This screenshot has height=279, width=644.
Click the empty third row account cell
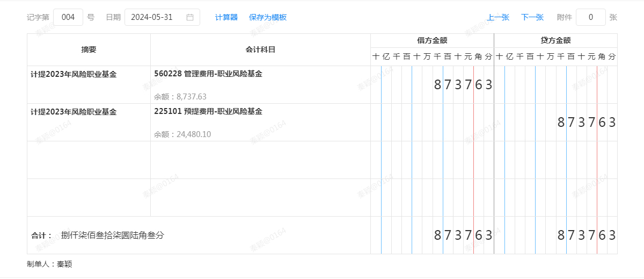(x=260, y=160)
